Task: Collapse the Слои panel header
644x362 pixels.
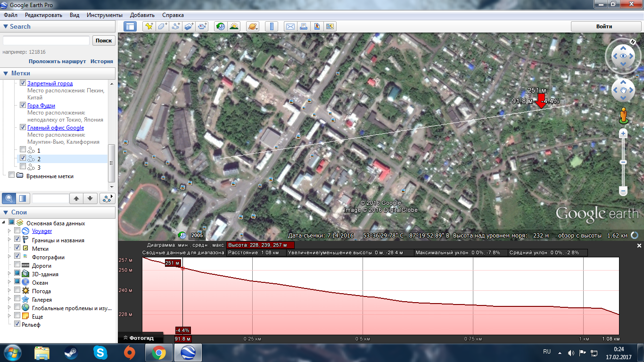Action: click(x=6, y=212)
